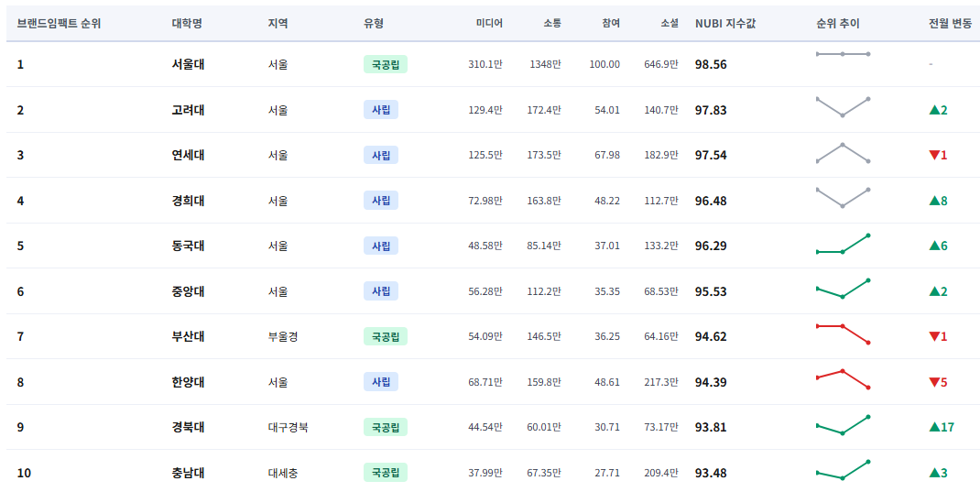The image size is (980, 492).
Task: Open the 고려대 university name
Action: click(x=188, y=110)
